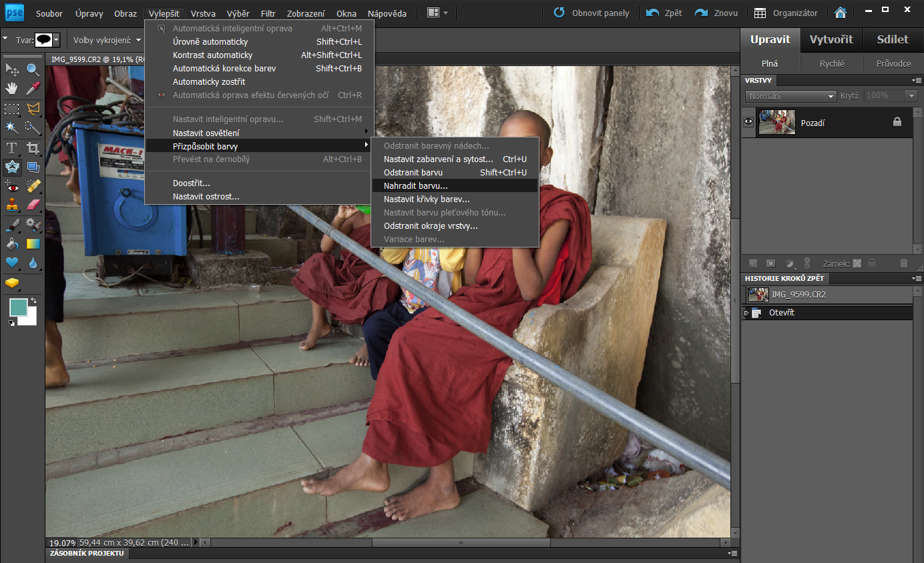Switch to the Vytvořit tab
This screenshot has height=563, width=924.
point(831,39)
